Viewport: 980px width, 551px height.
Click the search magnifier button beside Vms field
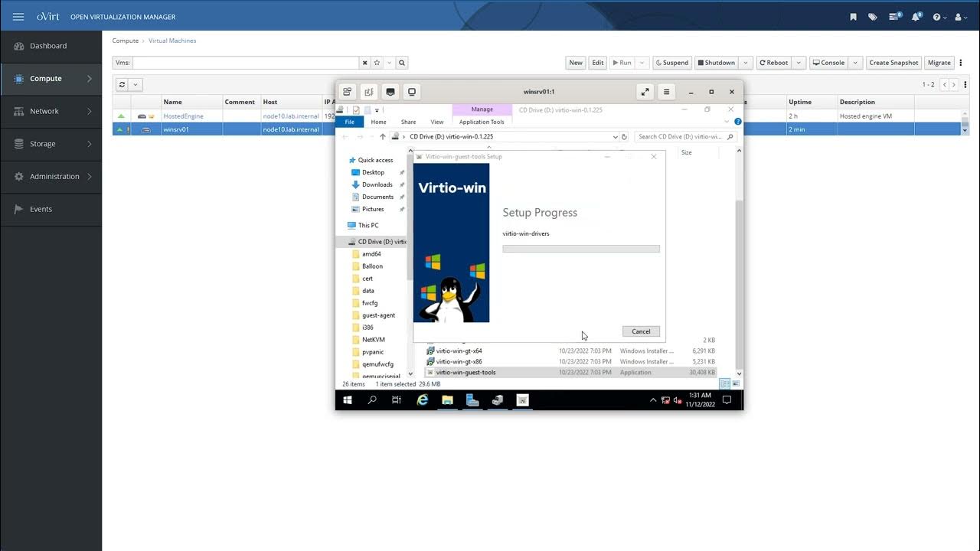click(402, 63)
